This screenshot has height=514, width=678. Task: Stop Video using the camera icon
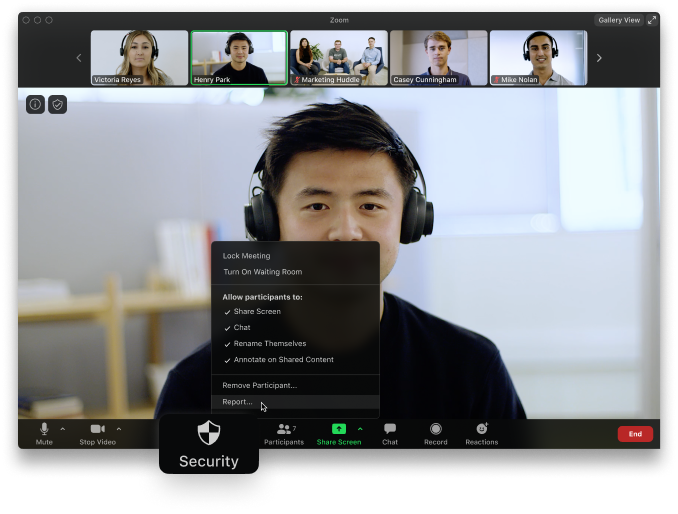tap(98, 429)
